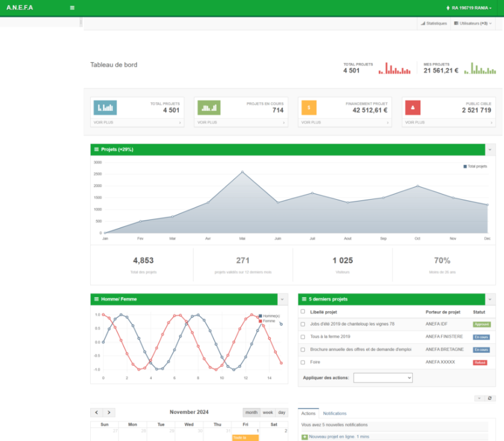The height and width of the screenshot is (441, 504).
Task: Open the Statistiques link
Action: (433, 23)
